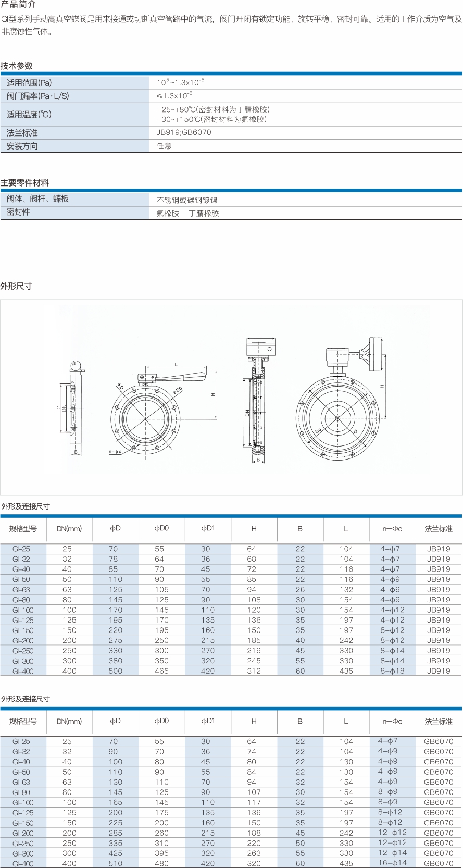Select H value 263 in GB6070 GI-300 row
The height and width of the screenshot is (868, 463).
pos(254,853)
